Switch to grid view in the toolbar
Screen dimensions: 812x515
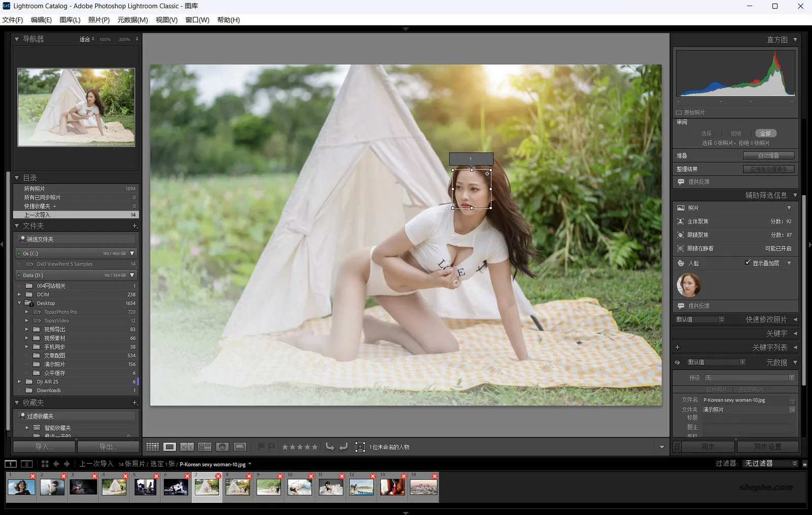coord(152,447)
